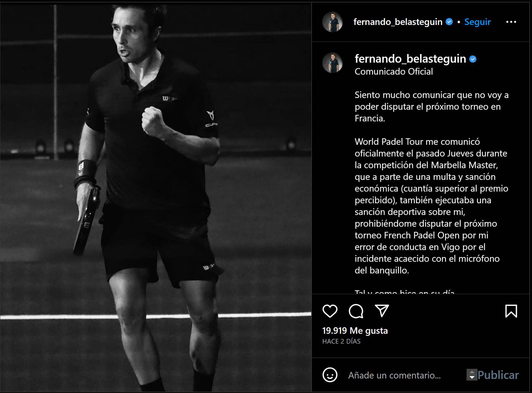Click the Publicar button to post comment

pyautogui.click(x=498, y=375)
